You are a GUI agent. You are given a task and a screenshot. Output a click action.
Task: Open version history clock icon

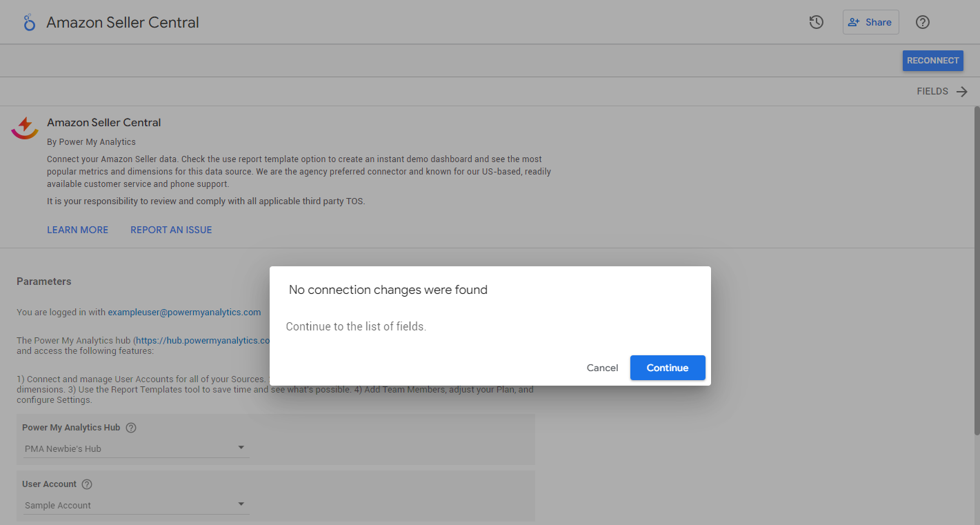[817, 22]
